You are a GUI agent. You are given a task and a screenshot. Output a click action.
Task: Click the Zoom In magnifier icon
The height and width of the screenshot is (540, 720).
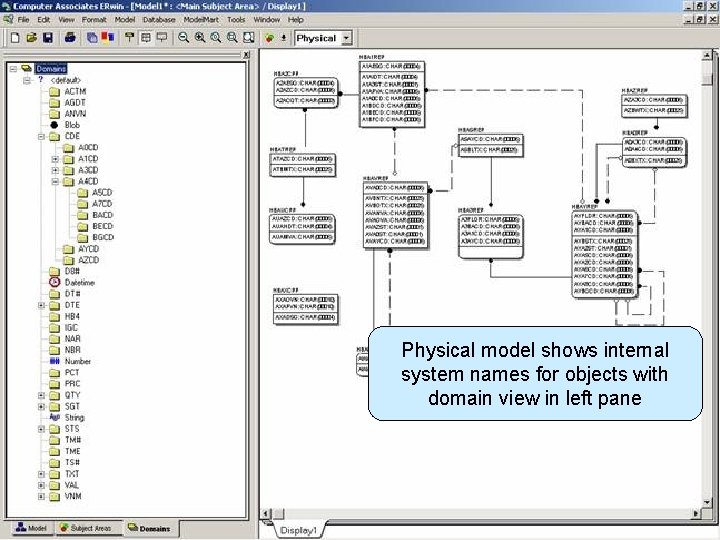coord(200,38)
